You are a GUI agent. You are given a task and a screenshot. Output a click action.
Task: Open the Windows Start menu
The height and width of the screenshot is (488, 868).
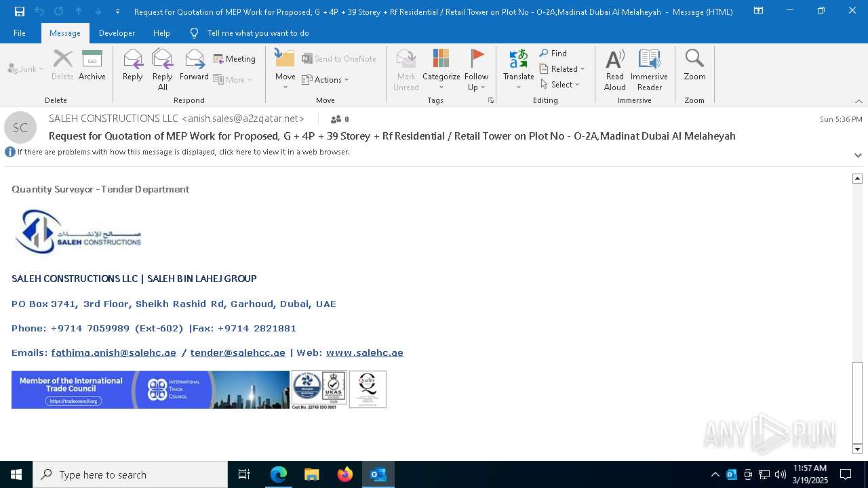(16, 474)
